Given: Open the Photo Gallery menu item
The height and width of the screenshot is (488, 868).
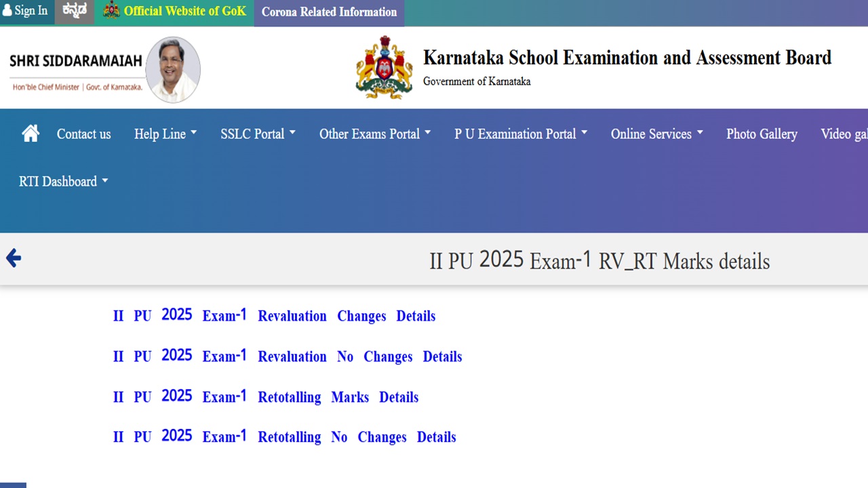Looking at the screenshot, I should pos(762,134).
